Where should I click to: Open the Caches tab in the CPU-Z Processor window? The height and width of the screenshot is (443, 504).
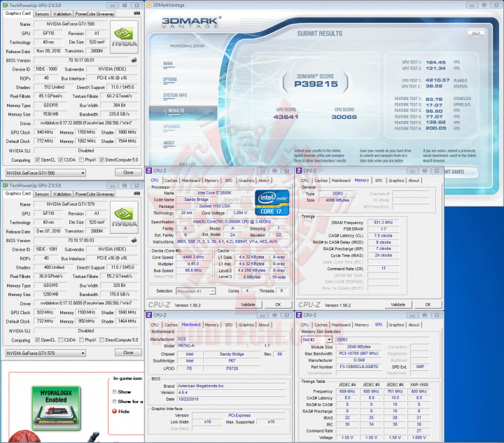tap(171, 181)
